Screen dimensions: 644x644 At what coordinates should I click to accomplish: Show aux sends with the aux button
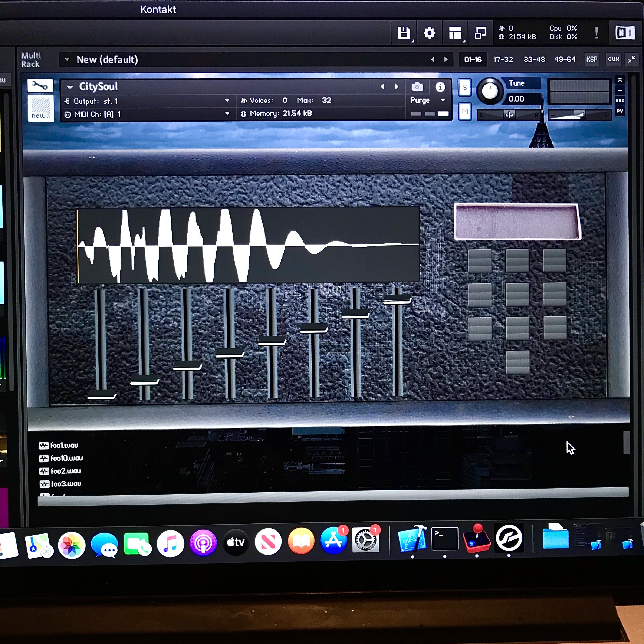613,59
